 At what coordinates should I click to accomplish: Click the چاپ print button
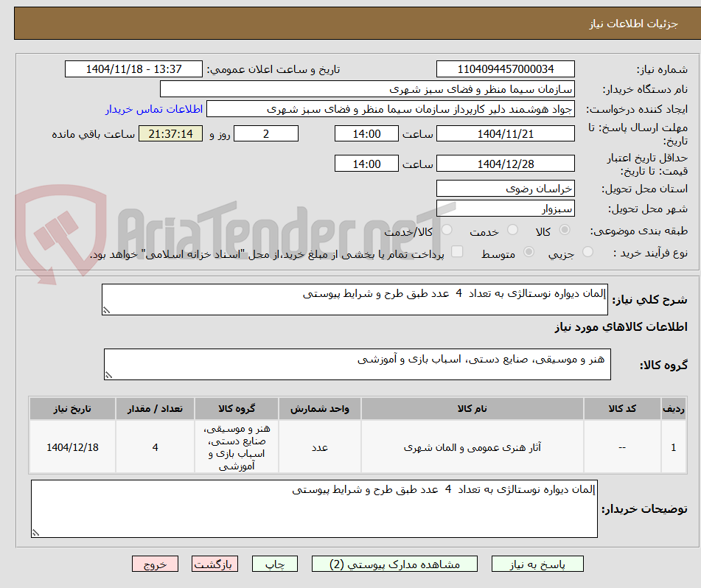(x=274, y=564)
